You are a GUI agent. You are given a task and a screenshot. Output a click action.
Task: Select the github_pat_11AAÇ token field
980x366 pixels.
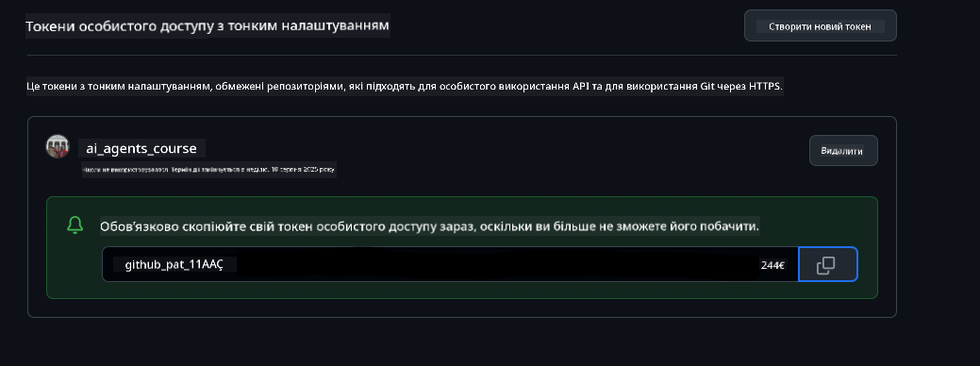(450, 264)
